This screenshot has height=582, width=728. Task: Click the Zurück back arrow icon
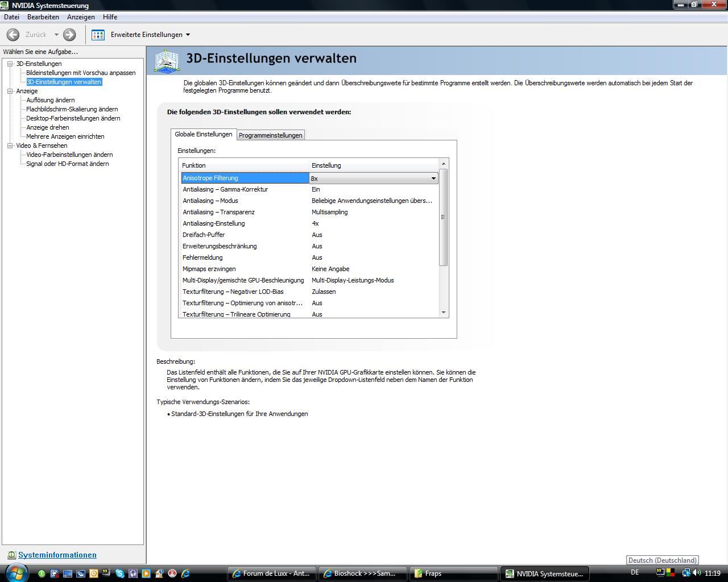coord(13,35)
